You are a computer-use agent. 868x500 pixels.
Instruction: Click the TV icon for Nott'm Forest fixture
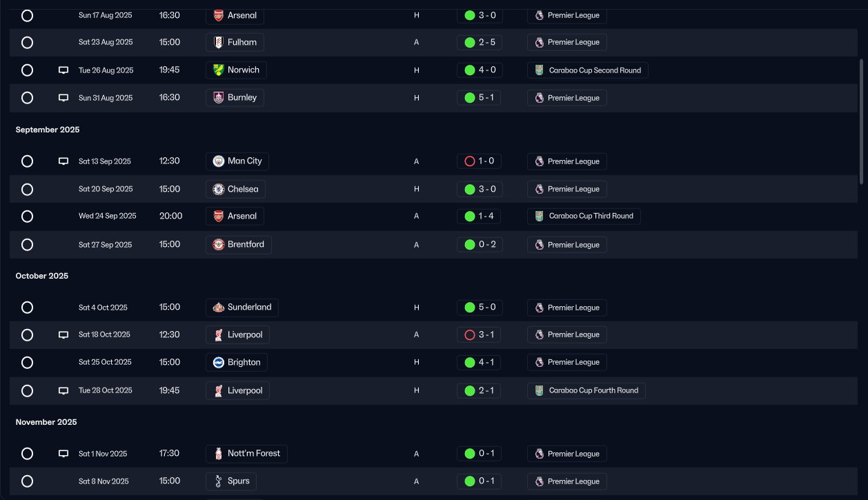[63, 454]
